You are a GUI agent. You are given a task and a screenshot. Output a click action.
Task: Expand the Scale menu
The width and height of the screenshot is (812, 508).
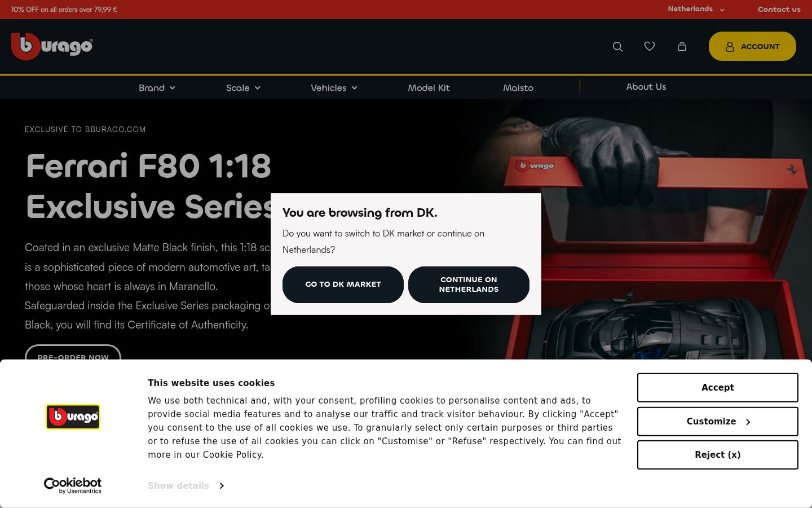pos(243,88)
